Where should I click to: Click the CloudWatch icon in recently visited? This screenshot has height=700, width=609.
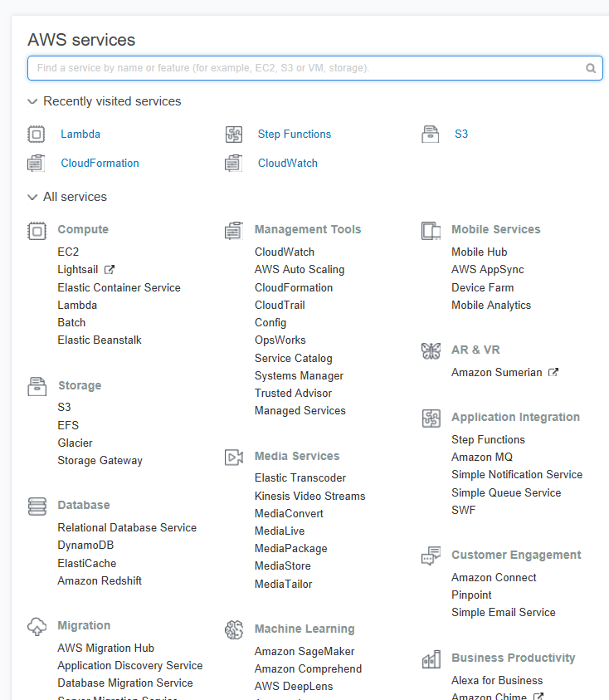pos(234,163)
